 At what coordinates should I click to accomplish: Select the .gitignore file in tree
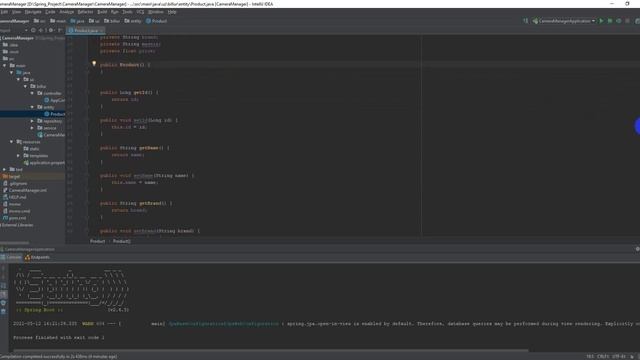(15, 183)
